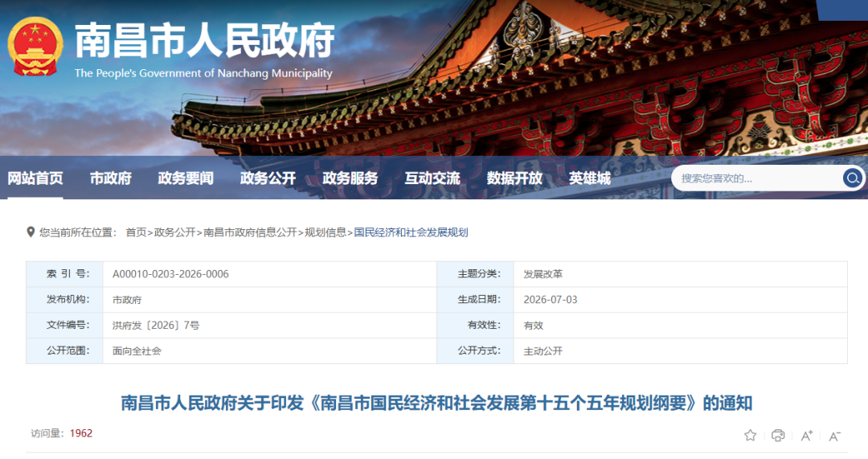Click the date 2026-07-03
The image size is (868, 459).
tap(551, 300)
